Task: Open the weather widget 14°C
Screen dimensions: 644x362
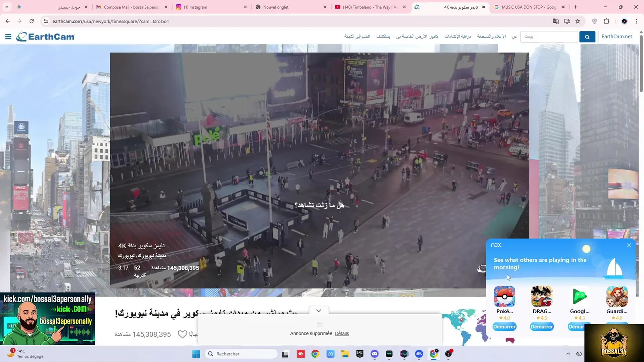Action: point(25,354)
